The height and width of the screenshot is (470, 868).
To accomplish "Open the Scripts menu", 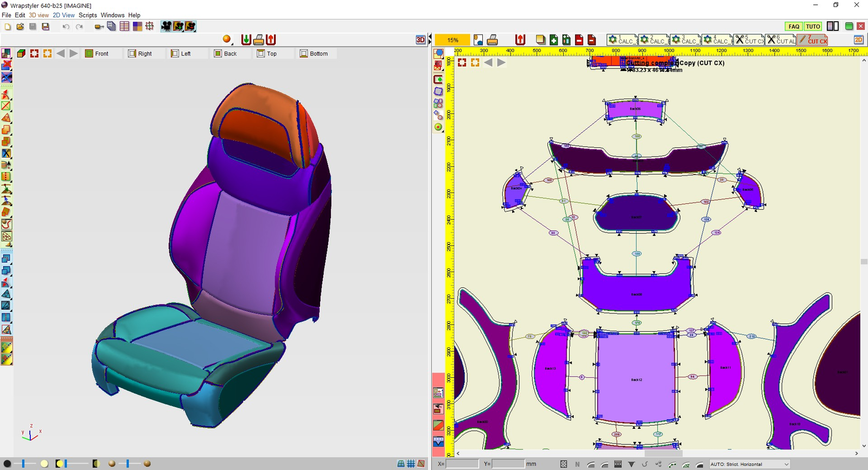I will (x=88, y=15).
